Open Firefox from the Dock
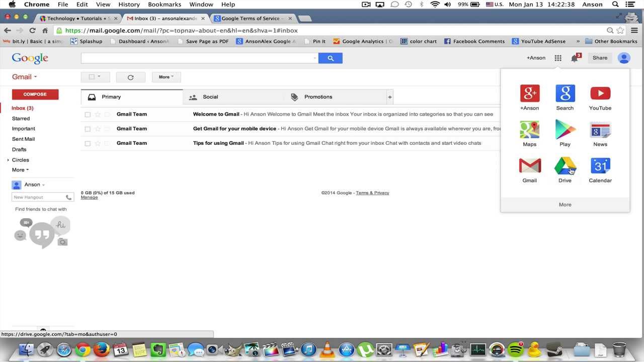Image resolution: width=644 pixels, height=362 pixels. (102, 349)
